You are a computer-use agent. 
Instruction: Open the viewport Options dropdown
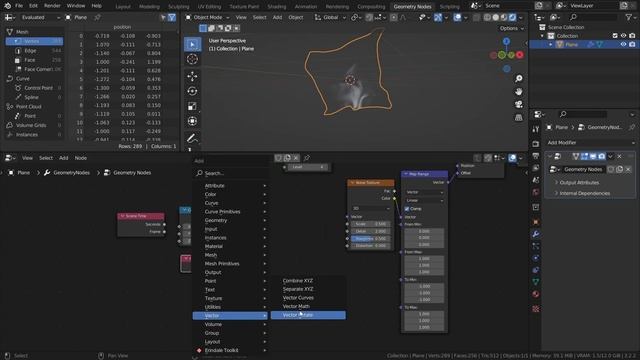pyautogui.click(x=511, y=28)
